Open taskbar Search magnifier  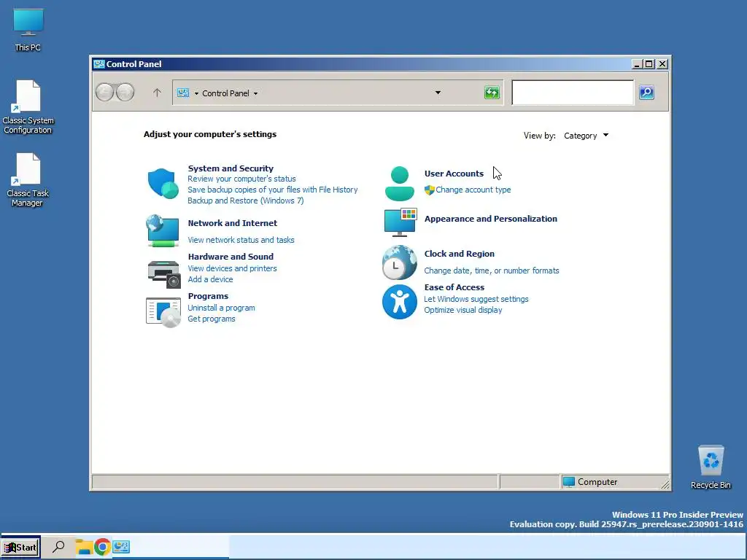[x=58, y=546]
